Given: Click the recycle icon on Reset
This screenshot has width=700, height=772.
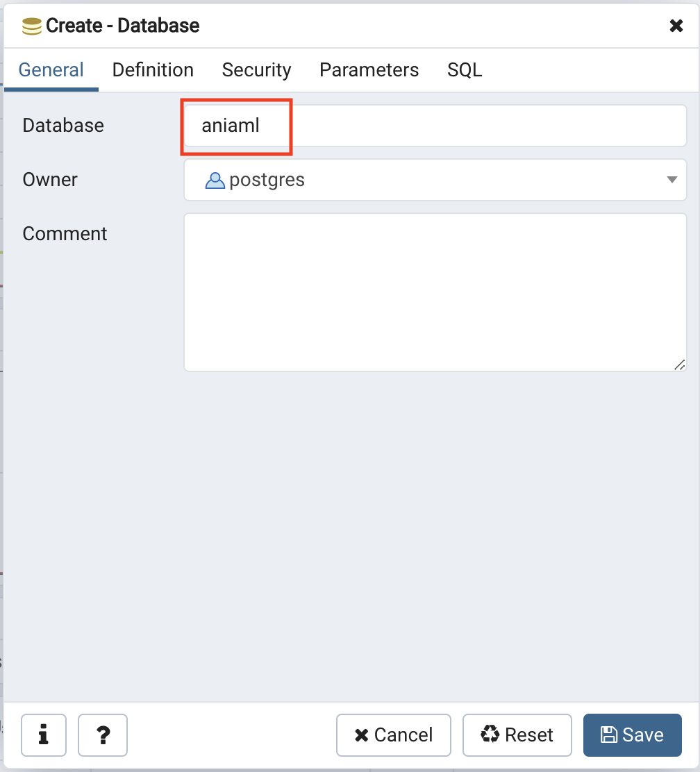Looking at the screenshot, I should pyautogui.click(x=490, y=734).
